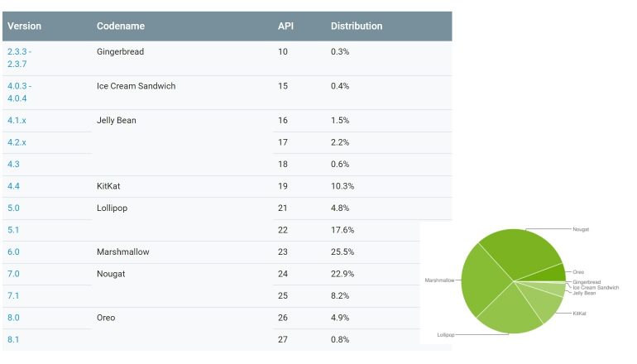The height and width of the screenshot is (364, 637).
Task: Click the 5.1 version link
Action: 13,230
